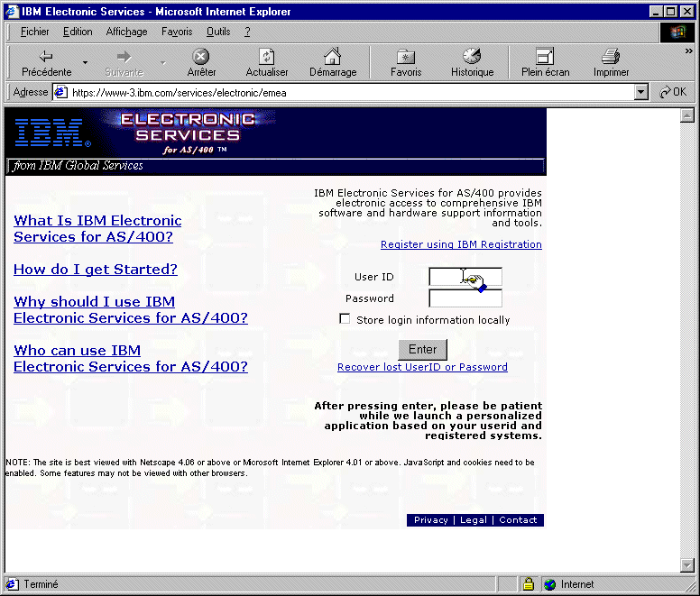Open the Suivante history dropdown arrow
The height and width of the screenshot is (596, 700).
(163, 62)
